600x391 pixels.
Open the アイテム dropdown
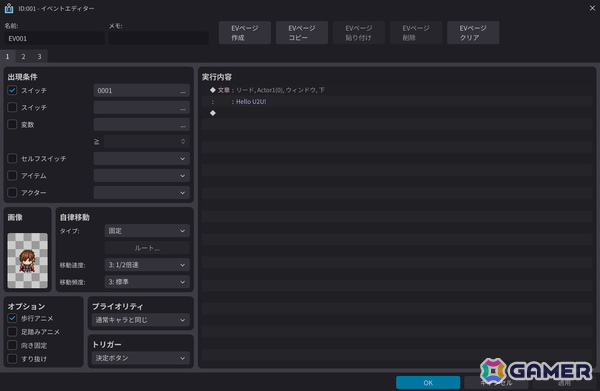[142, 176]
